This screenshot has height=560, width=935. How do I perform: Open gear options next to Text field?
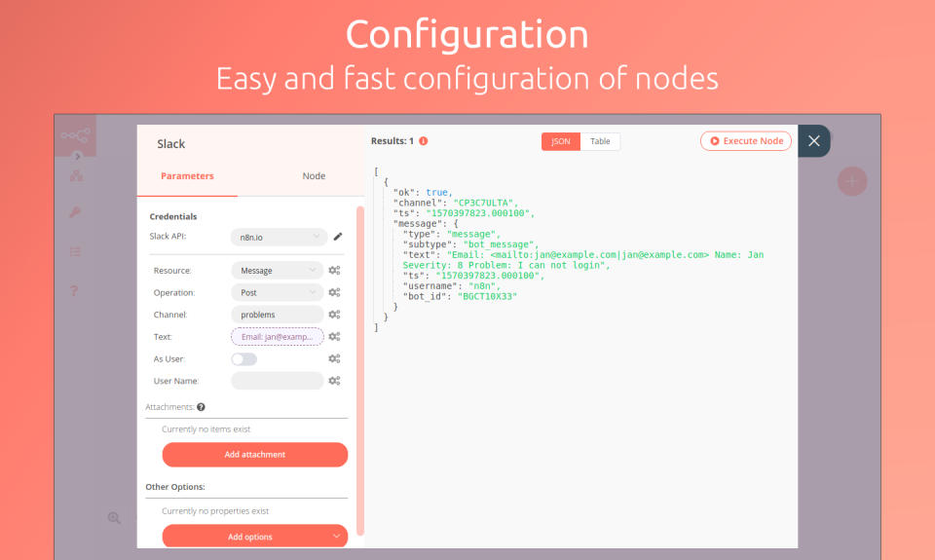click(x=334, y=336)
